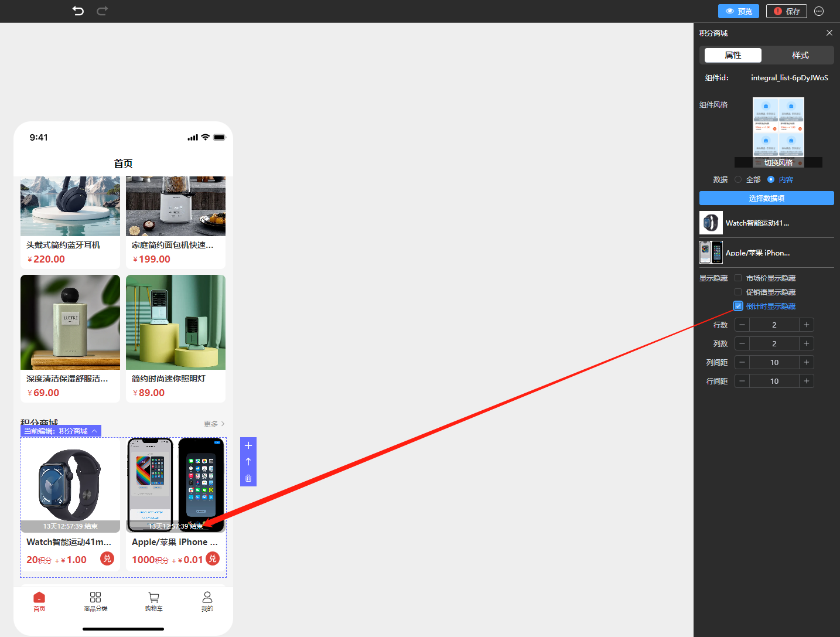Decrease 行间距 with minus button

(742, 381)
